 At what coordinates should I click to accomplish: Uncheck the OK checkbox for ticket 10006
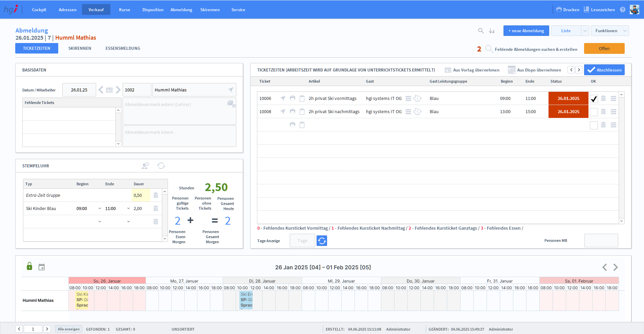click(x=594, y=99)
